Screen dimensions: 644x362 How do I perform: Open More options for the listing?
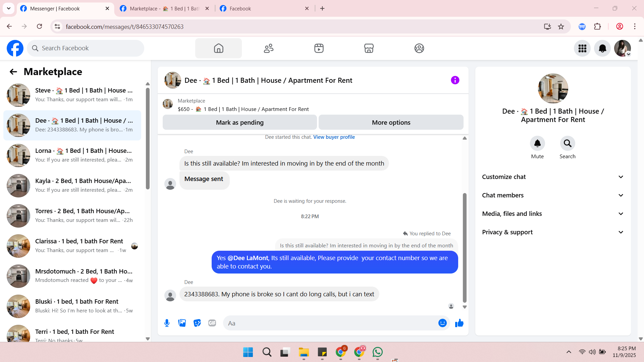tap(391, 122)
